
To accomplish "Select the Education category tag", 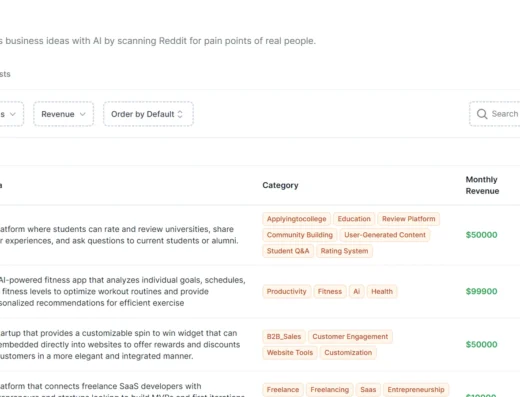I will coord(354,219).
